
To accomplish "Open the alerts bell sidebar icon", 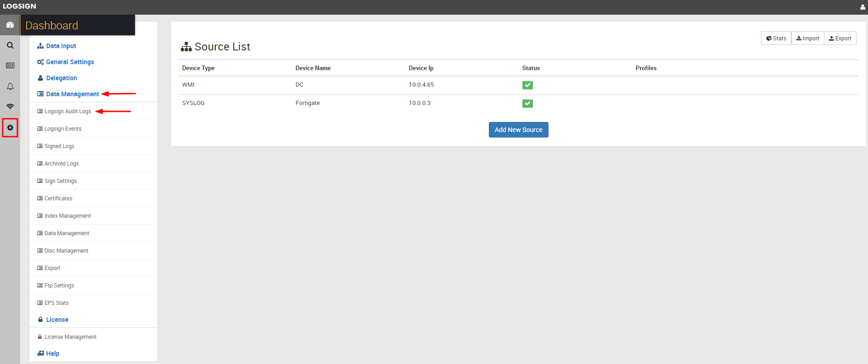I will click(x=10, y=86).
